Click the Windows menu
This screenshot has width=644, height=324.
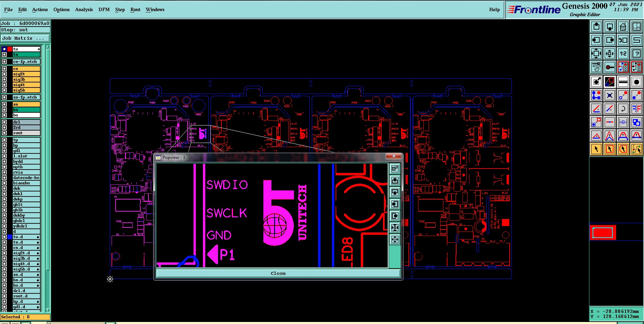coord(155,9)
